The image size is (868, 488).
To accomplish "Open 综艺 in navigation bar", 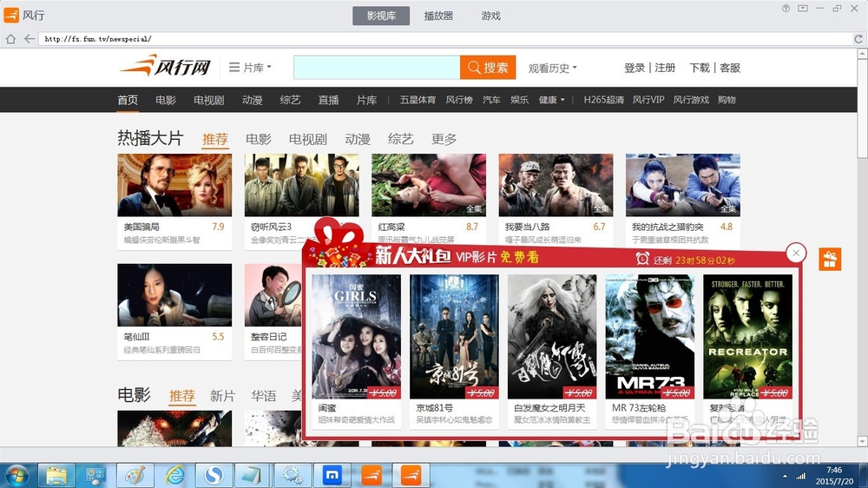I will pos(290,100).
